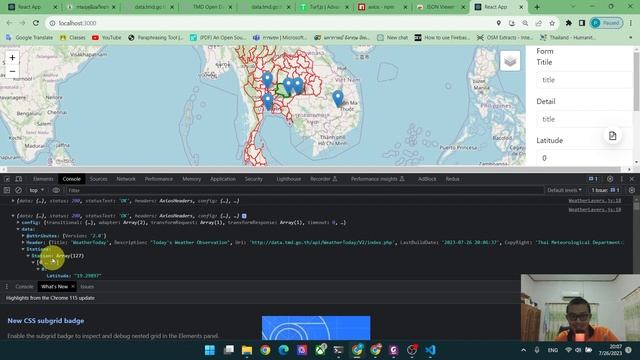Viewport: 640px width, 360px height.
Task: Create a live expression with eye icon
Action: click(x=56, y=190)
